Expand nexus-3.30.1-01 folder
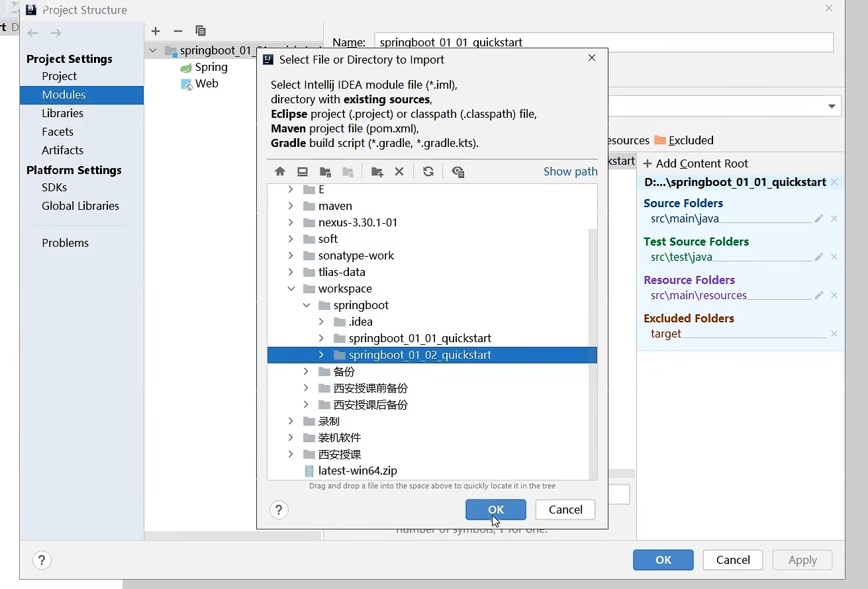This screenshot has width=868, height=589. 291,222
